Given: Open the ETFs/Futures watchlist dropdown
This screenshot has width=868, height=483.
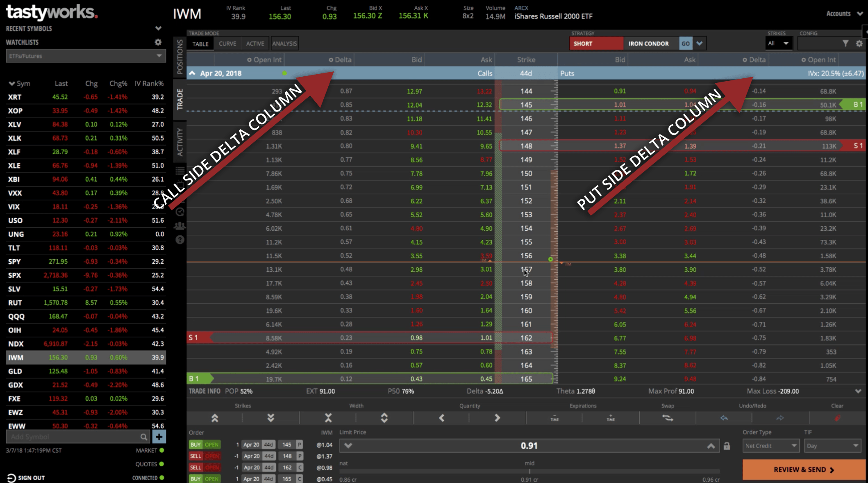Looking at the screenshot, I should 86,56.
